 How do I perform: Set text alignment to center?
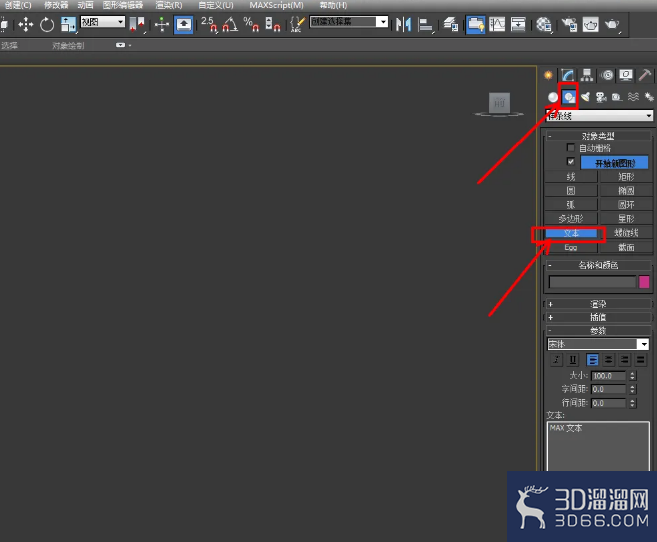click(608, 360)
